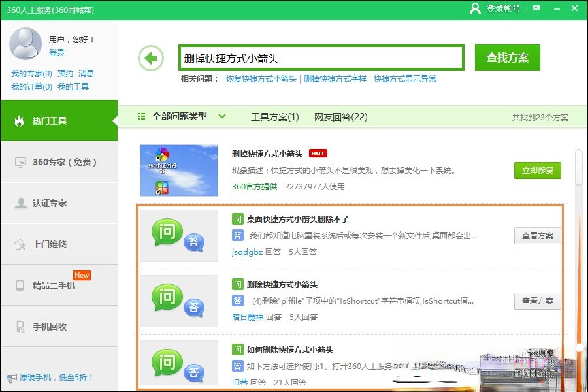
Task: Click the megaphone promotion icon
Action: point(12,378)
